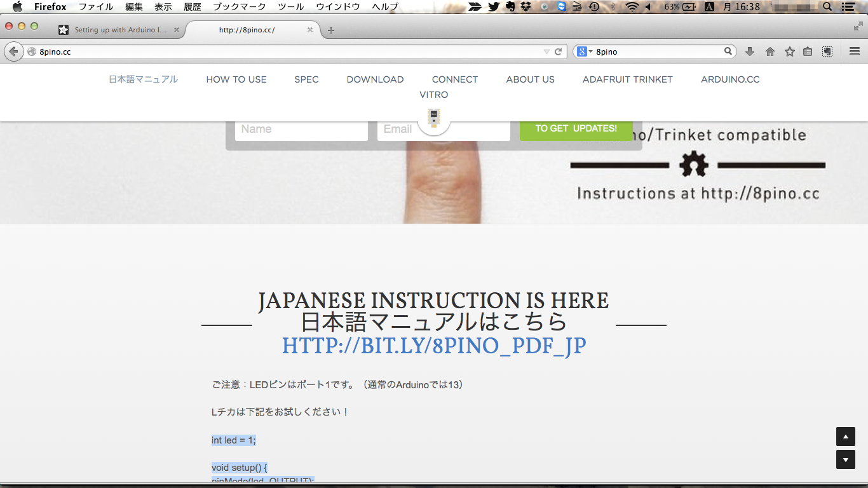Expand the URL bar history dropdown arrow

point(546,52)
